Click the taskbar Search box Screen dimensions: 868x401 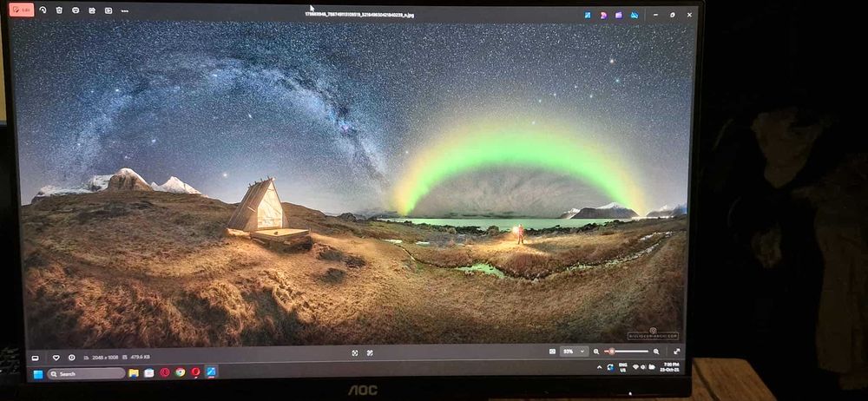pos(86,374)
